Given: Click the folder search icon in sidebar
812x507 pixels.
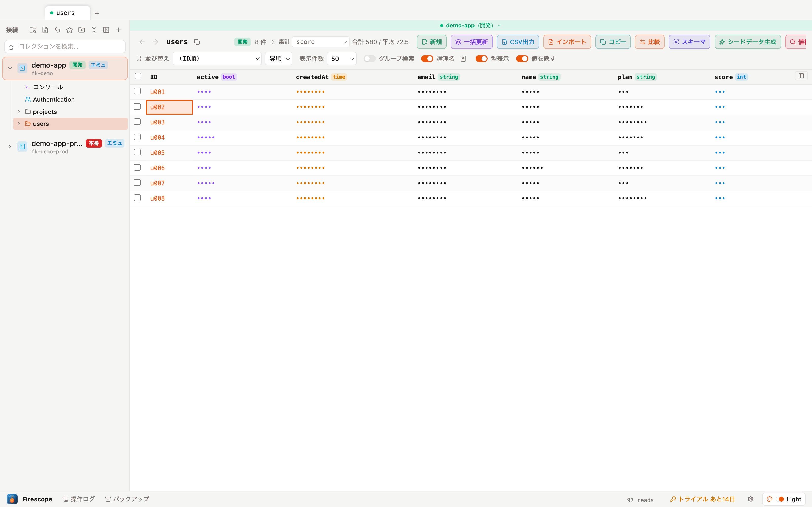Looking at the screenshot, I should (33, 30).
